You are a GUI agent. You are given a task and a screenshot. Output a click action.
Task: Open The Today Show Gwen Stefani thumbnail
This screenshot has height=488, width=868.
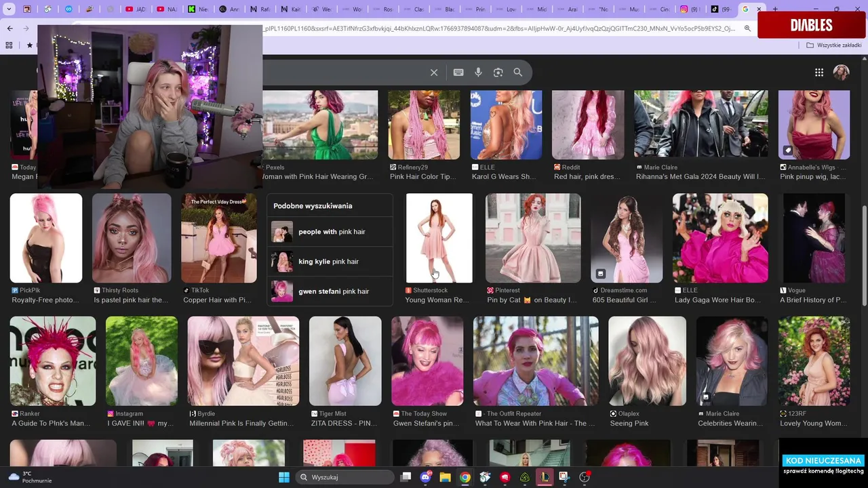click(x=427, y=361)
